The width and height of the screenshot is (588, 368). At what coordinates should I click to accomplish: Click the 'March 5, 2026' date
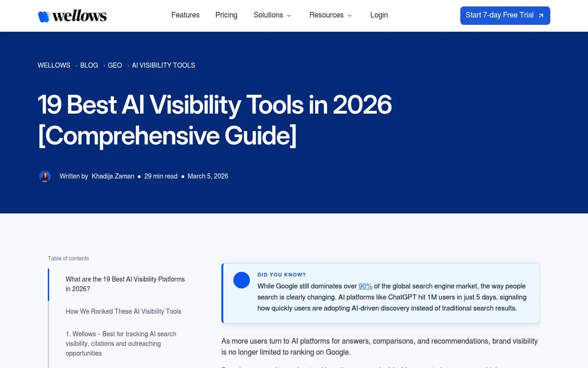click(x=208, y=176)
